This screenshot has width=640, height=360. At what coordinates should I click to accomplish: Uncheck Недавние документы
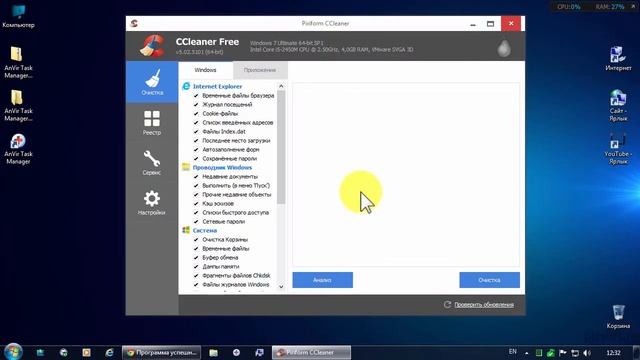196,176
